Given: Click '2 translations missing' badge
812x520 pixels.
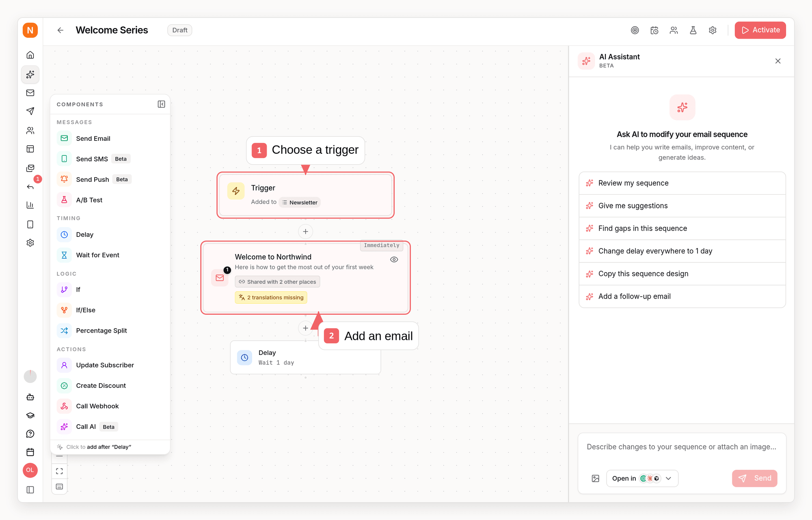Looking at the screenshot, I should click(271, 298).
